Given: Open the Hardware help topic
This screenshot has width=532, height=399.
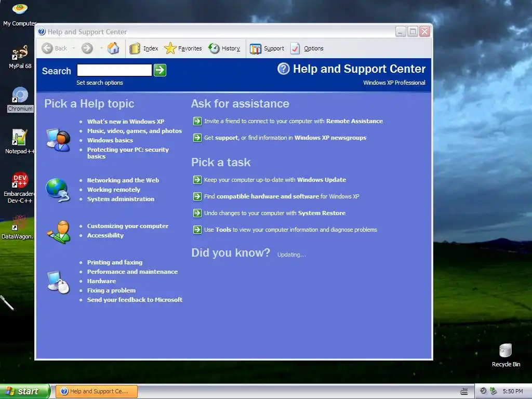Looking at the screenshot, I should pos(101,281).
